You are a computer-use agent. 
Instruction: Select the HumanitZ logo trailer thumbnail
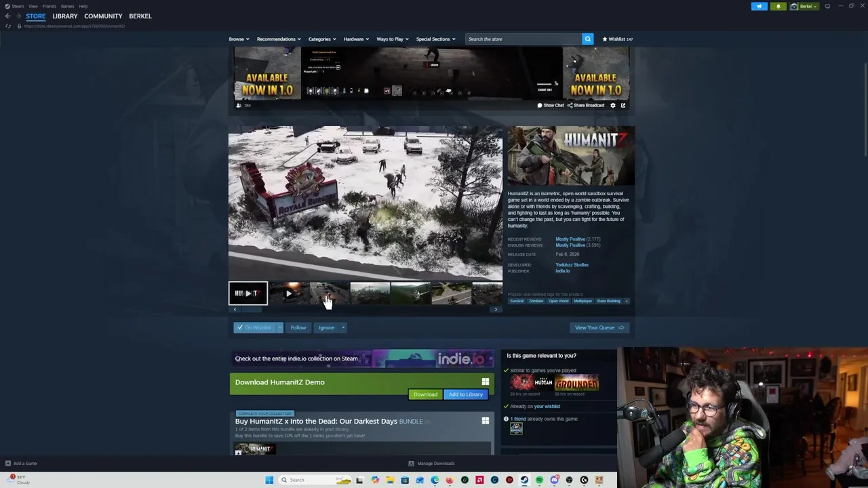[248, 293]
